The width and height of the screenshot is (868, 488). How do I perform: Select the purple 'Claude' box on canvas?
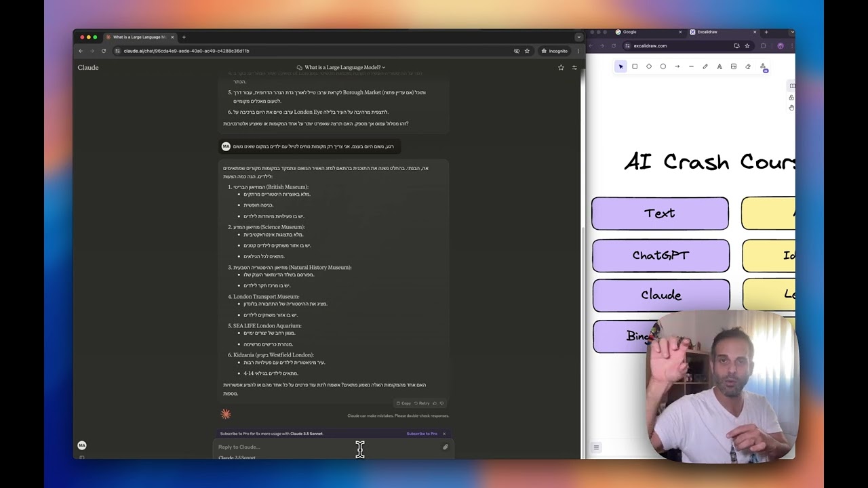tap(661, 296)
